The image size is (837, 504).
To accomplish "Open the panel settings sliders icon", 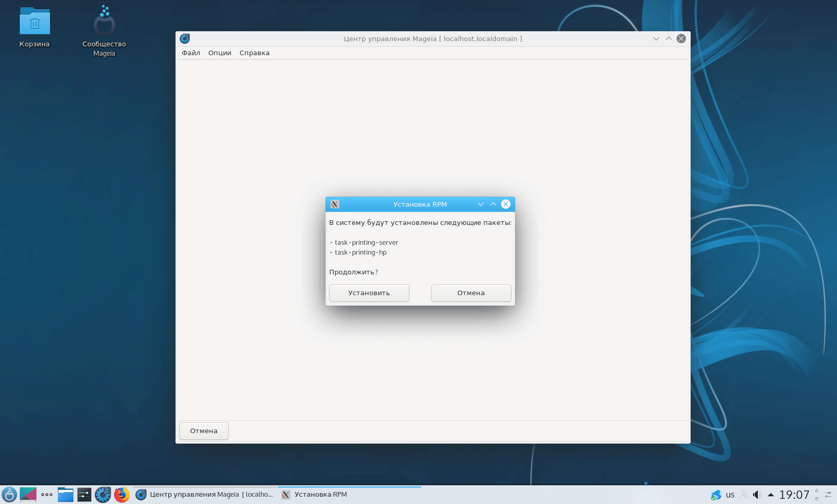I will (828, 495).
